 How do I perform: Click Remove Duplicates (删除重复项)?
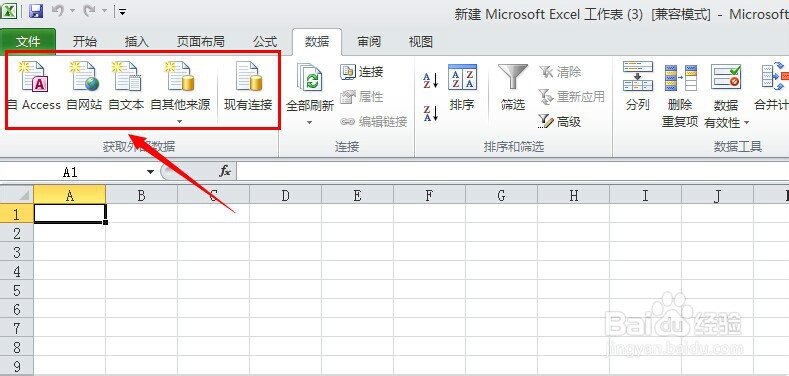[680, 95]
